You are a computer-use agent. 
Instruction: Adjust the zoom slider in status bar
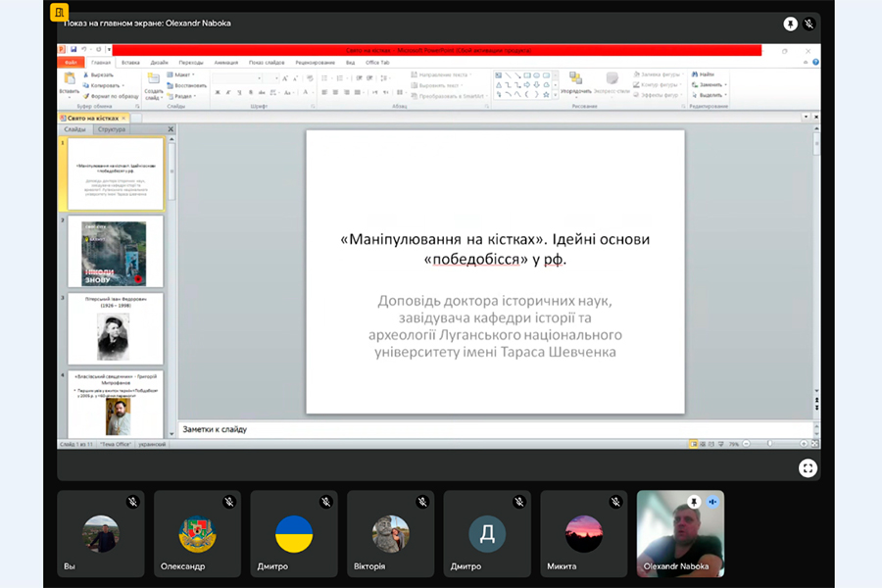click(769, 444)
